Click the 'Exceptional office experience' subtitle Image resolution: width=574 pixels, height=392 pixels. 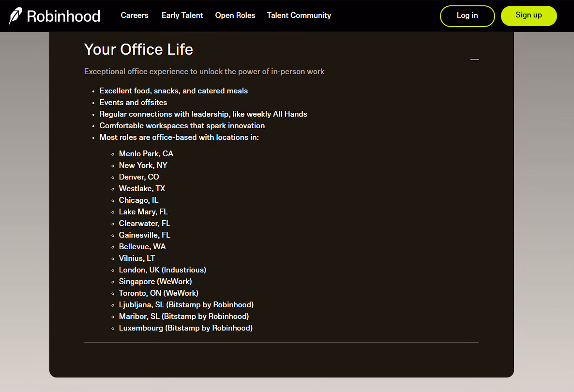[204, 72]
